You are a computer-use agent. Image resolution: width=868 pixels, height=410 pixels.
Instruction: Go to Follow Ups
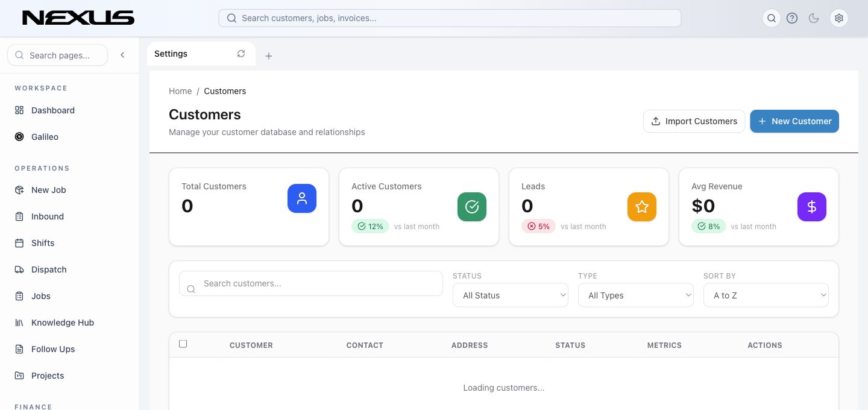(69, 349)
